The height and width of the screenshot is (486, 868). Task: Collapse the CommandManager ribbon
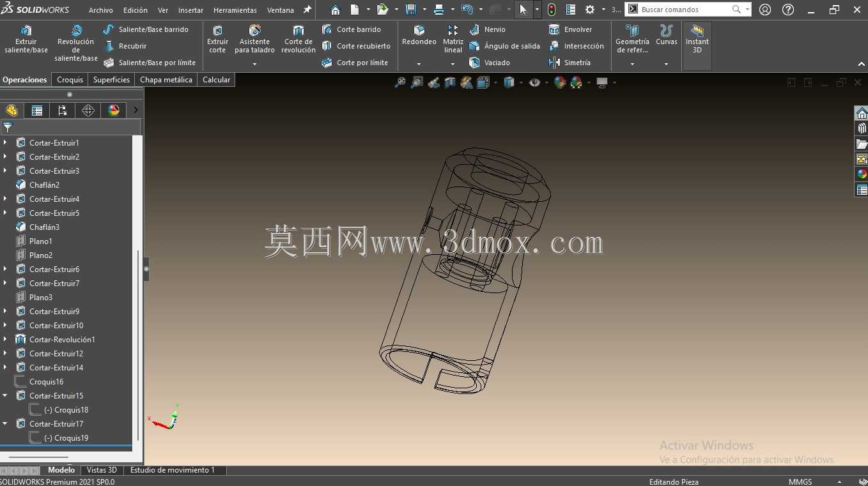tap(861, 64)
